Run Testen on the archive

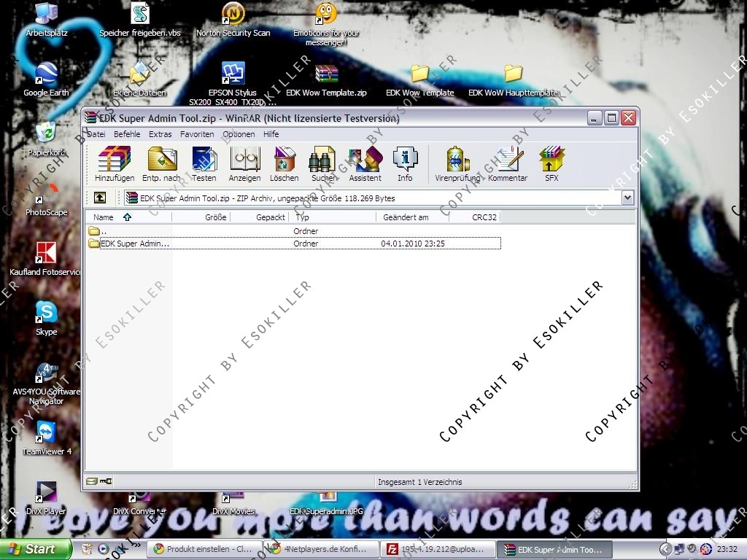click(x=204, y=163)
